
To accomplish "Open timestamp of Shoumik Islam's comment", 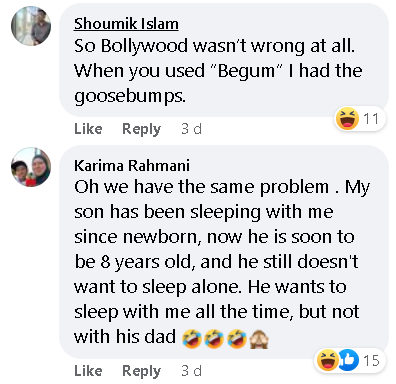I will coord(191,129).
